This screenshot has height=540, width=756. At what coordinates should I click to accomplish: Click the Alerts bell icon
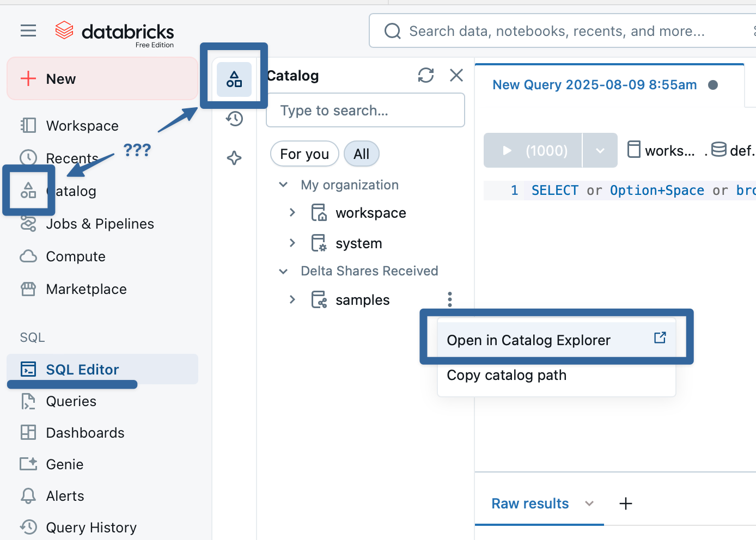coord(28,496)
